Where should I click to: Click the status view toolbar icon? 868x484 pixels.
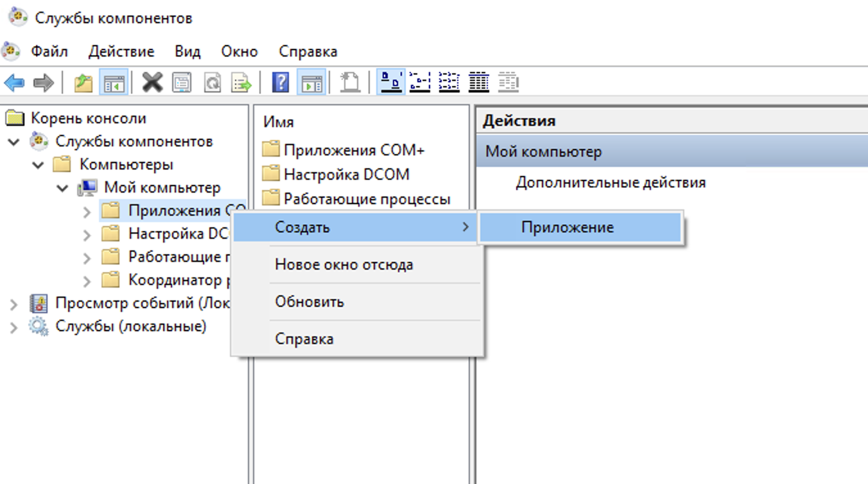coord(508,82)
